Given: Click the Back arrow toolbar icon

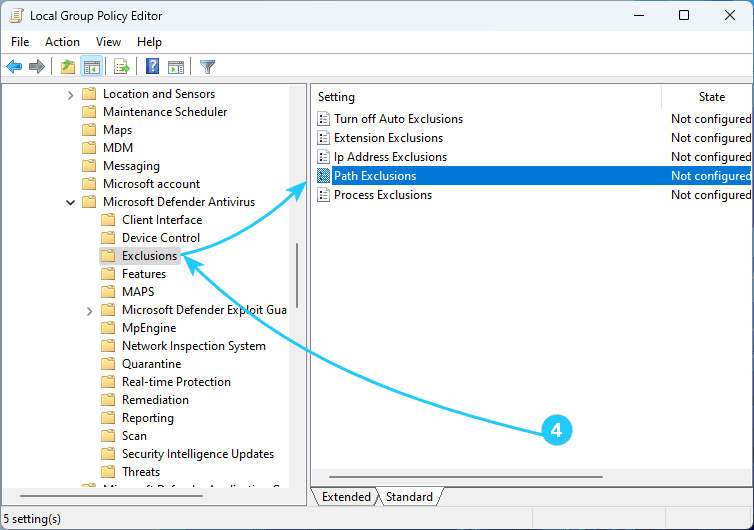Looking at the screenshot, I should [x=14, y=67].
